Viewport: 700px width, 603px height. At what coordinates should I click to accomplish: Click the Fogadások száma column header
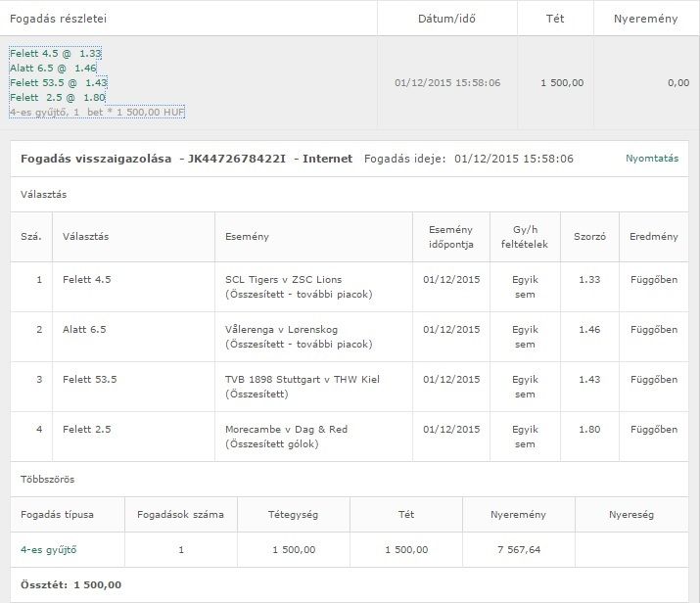(x=180, y=514)
